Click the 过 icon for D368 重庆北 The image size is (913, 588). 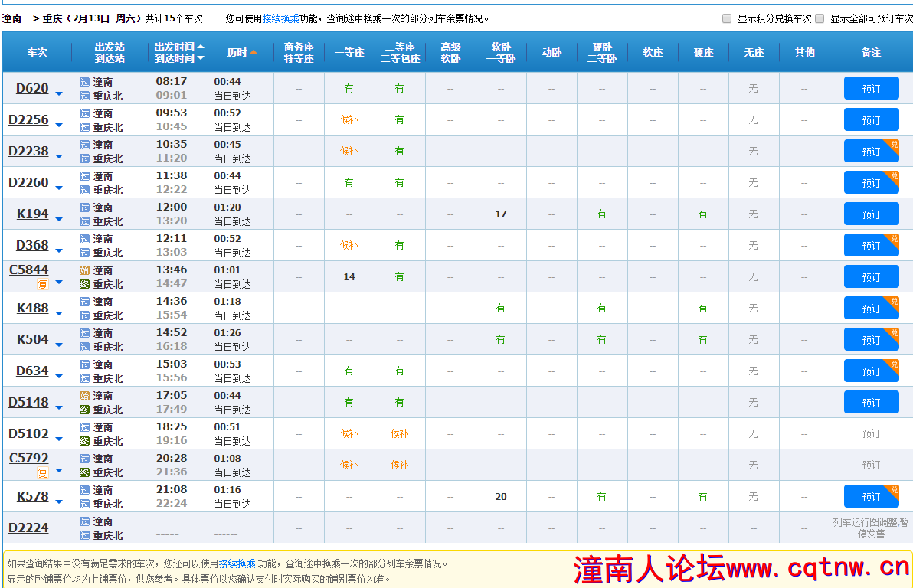[84, 253]
